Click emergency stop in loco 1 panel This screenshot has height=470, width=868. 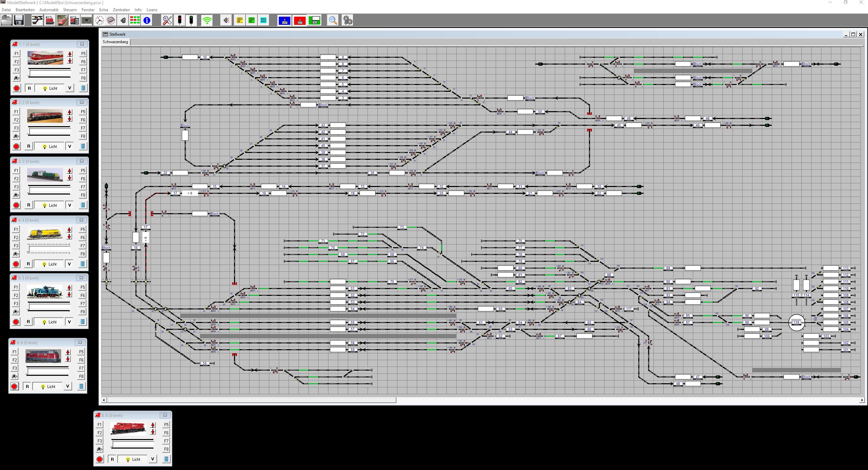17,88
